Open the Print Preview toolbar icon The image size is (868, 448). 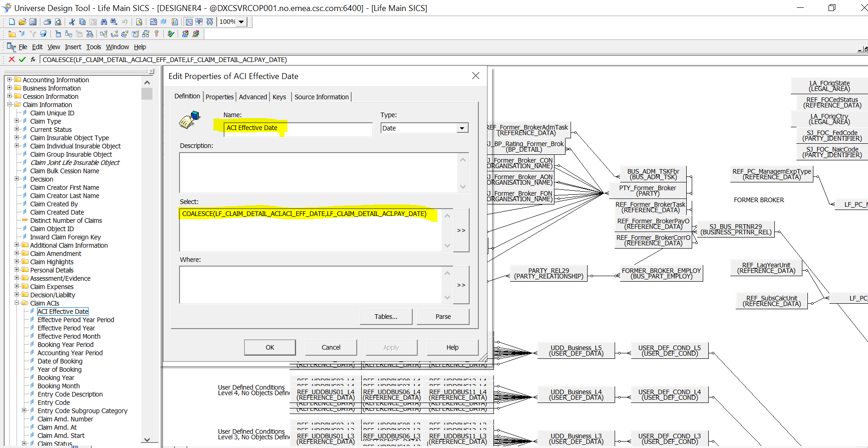[58, 22]
